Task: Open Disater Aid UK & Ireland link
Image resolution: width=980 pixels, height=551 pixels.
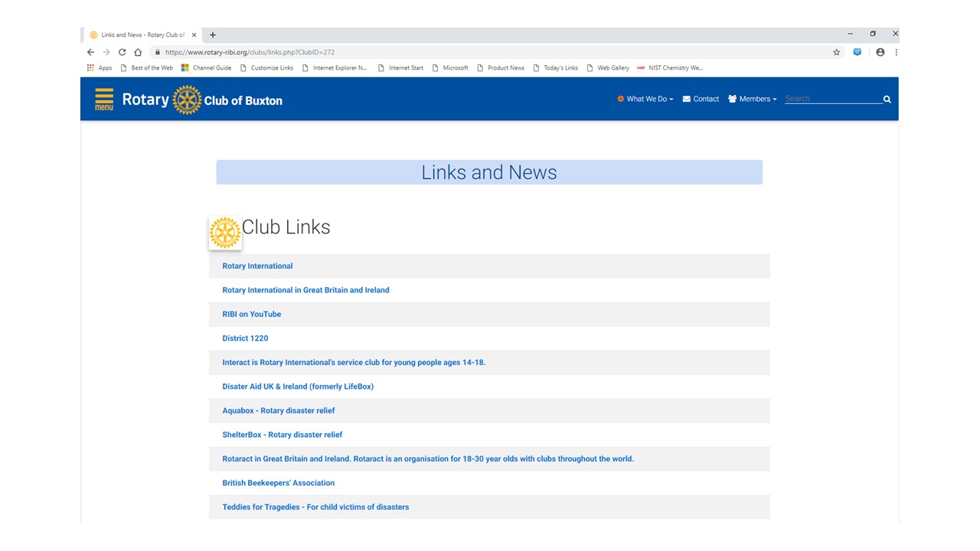Action: (298, 386)
